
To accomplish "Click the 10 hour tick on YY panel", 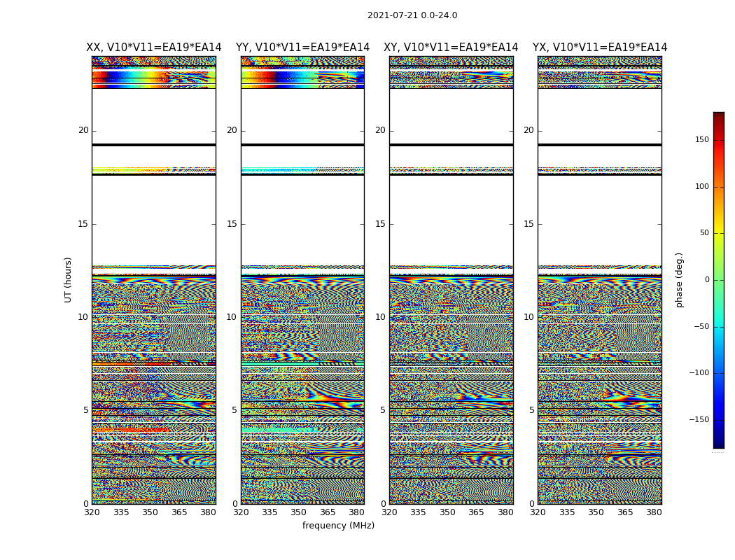I will coord(232,317).
